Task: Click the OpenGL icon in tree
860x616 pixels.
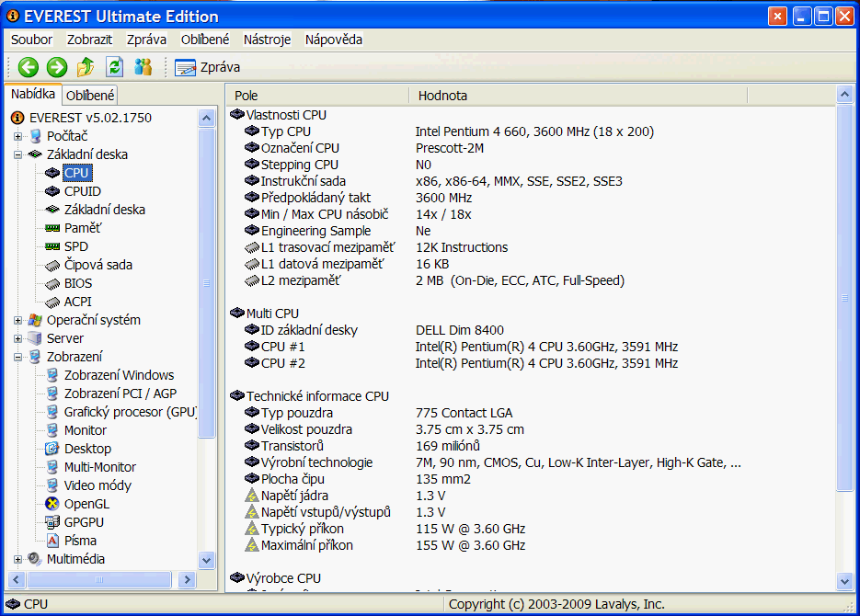Action: tap(52, 504)
